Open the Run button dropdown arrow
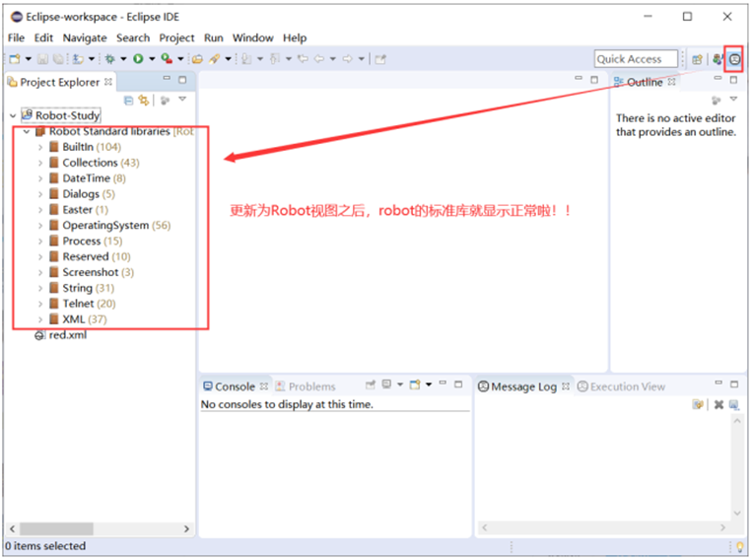Viewport: 752px width, 560px height. (152, 59)
